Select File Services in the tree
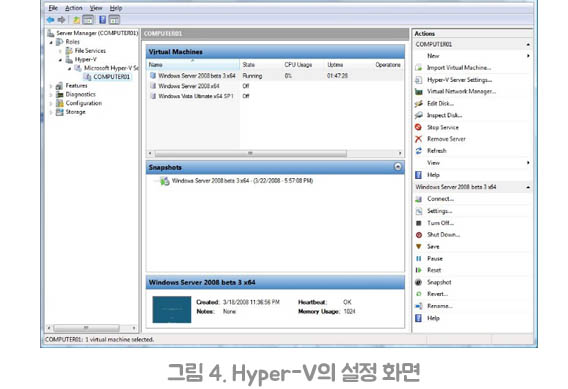Screen dimensions: 568x389 [x=90, y=51]
